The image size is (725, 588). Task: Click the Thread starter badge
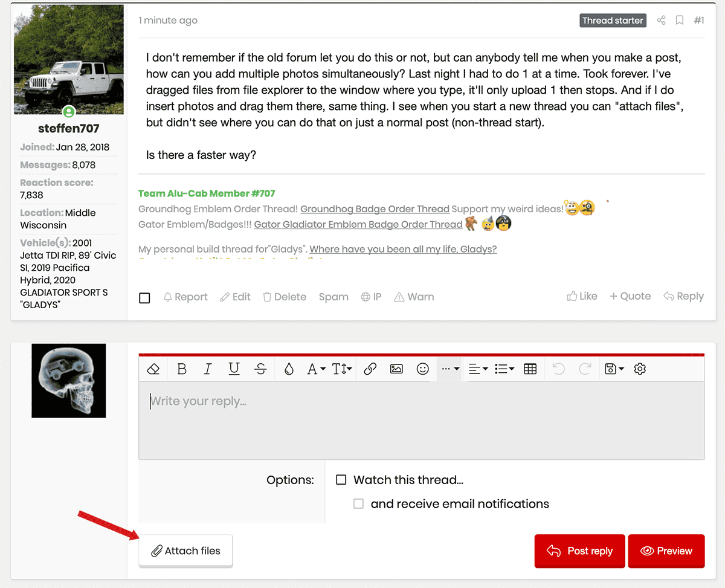point(613,21)
